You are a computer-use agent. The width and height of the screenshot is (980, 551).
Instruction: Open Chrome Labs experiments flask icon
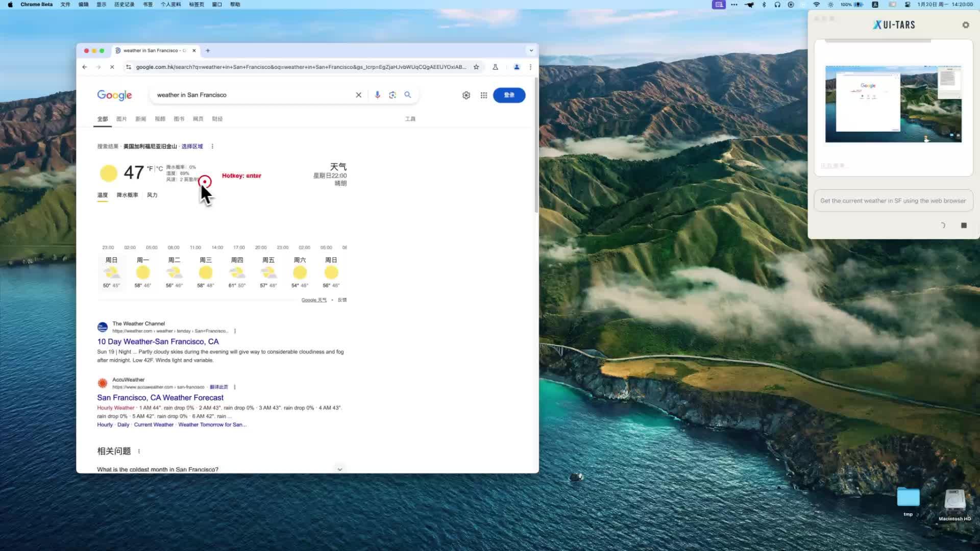(495, 67)
